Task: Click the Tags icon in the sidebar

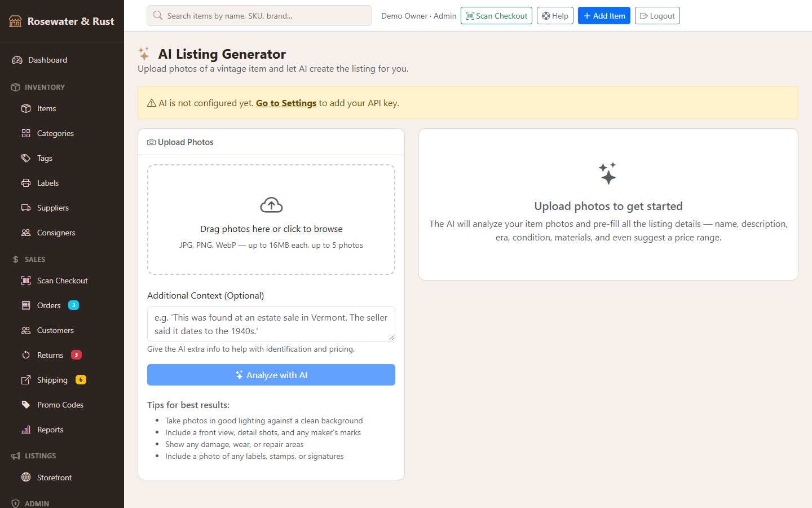Action: click(26, 158)
